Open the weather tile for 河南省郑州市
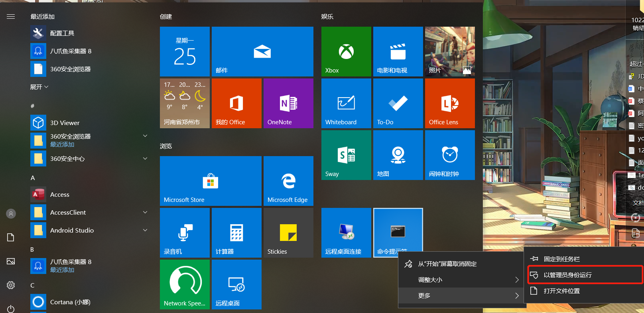 coord(185,103)
